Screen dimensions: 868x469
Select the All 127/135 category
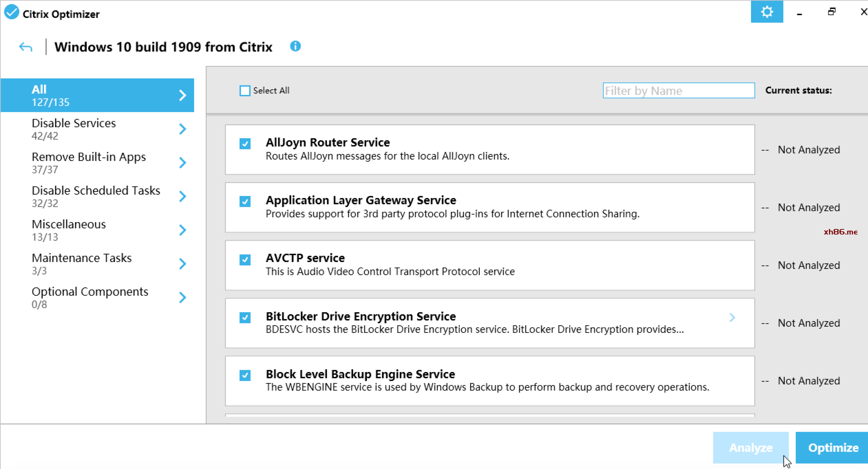pos(97,95)
